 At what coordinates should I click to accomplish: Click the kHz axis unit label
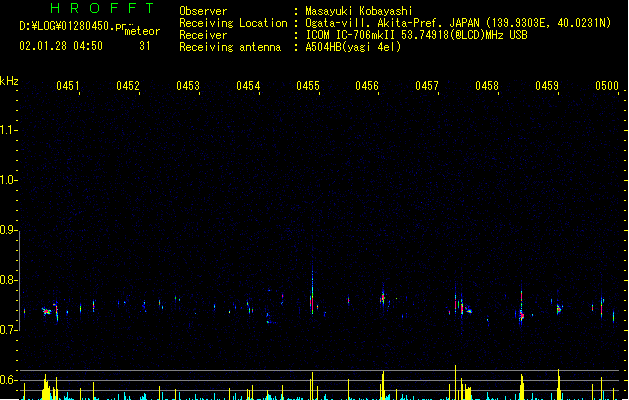[9, 81]
